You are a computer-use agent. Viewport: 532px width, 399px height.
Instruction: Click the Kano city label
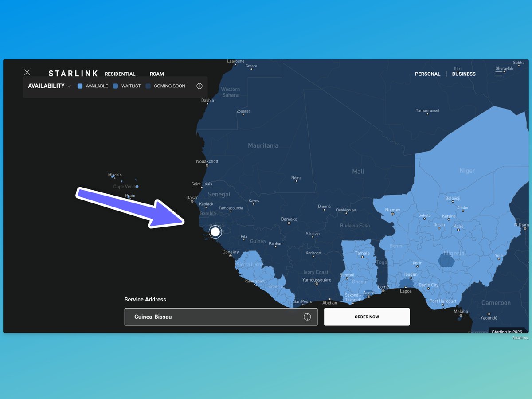(458, 227)
